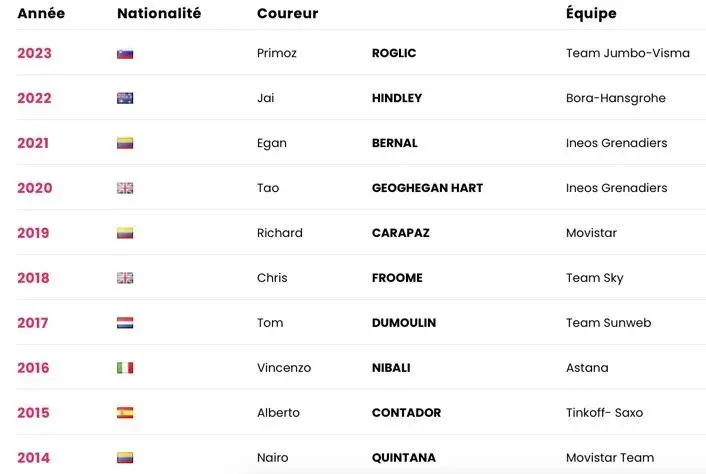Click the Dutch flag beside Tom Dumoulin
706x474 pixels.
[x=125, y=323]
